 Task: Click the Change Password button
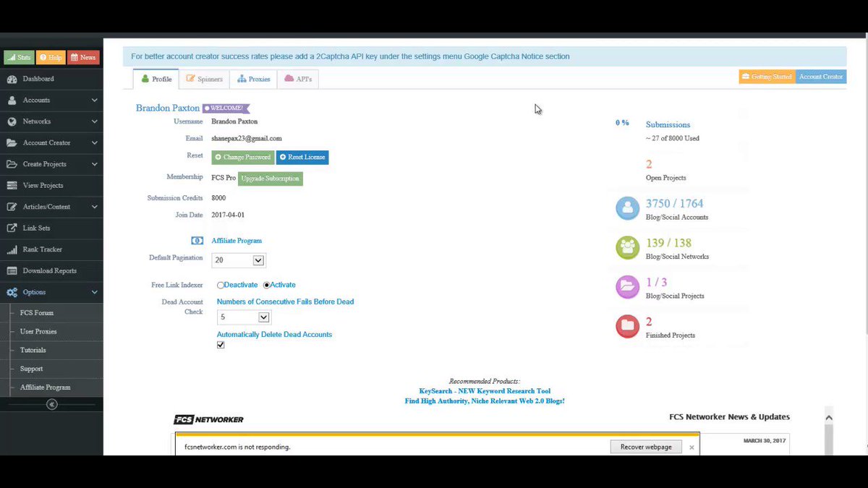point(243,158)
